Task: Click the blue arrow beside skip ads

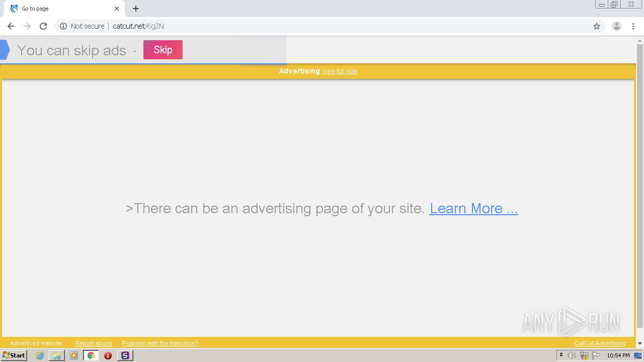Action: click(x=5, y=50)
